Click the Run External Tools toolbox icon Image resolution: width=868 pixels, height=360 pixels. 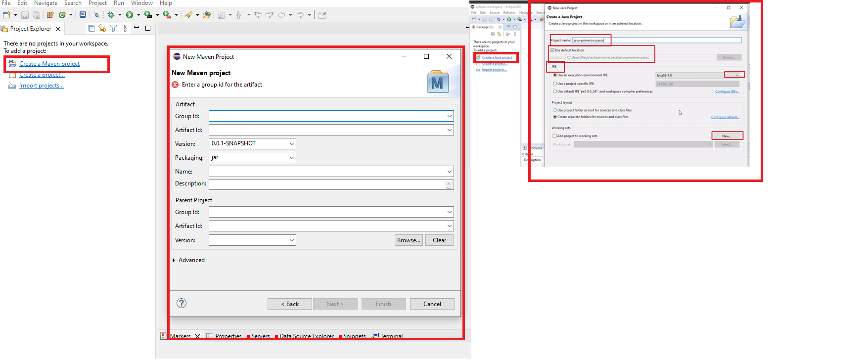[167, 15]
